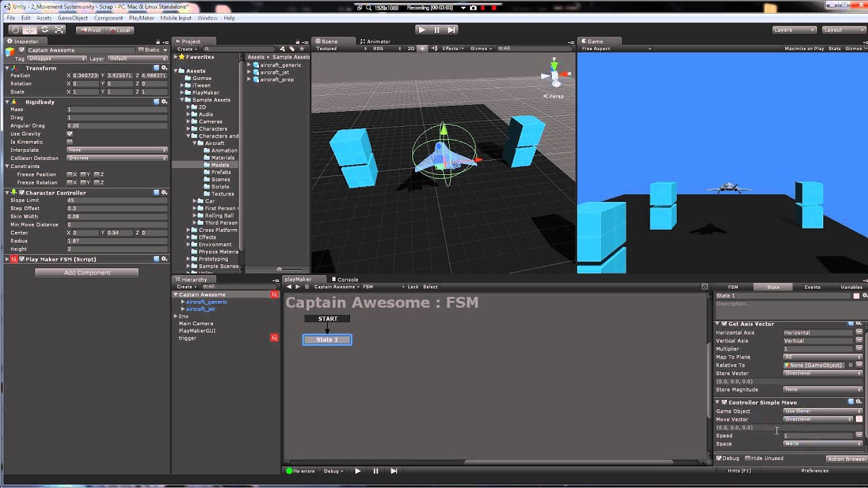Go back with PlayMaker left arrow
This screenshot has width=868, height=488.
pos(289,287)
